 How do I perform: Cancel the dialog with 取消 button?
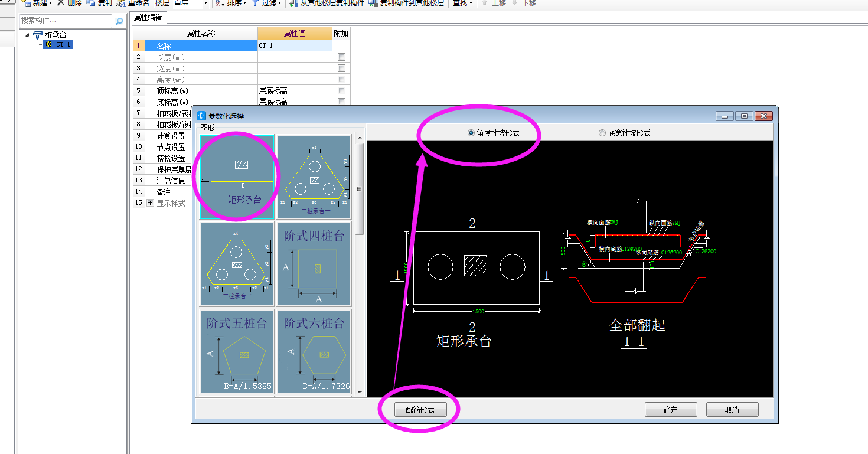pyautogui.click(x=732, y=410)
